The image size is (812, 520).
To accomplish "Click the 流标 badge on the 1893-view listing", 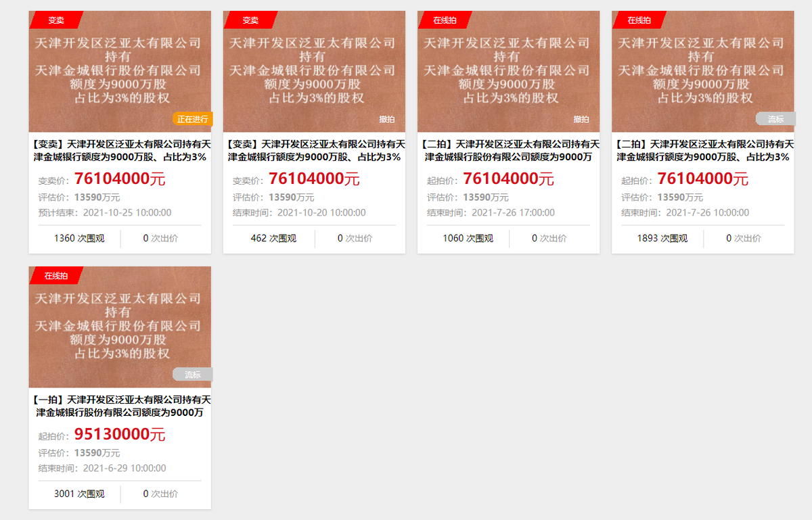I will (775, 119).
